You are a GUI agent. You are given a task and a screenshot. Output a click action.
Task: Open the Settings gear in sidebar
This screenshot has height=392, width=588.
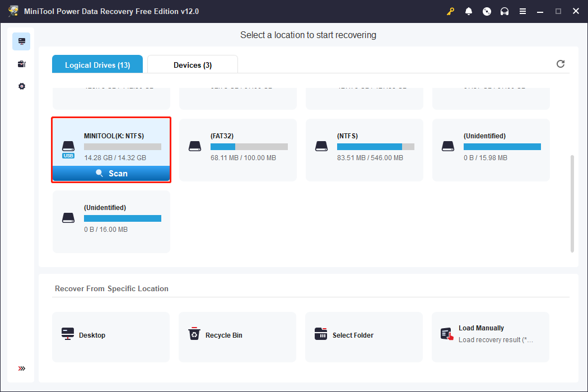click(x=21, y=86)
